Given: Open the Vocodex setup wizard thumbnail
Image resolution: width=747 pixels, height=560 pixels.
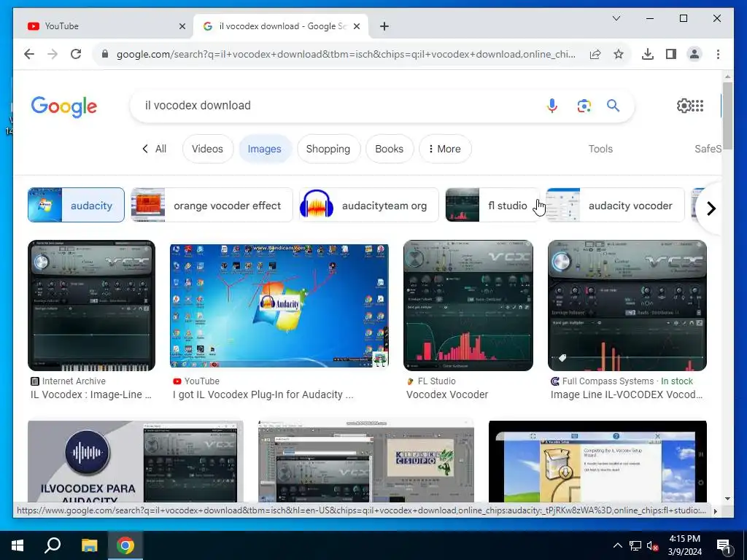Looking at the screenshot, I should pos(597,462).
